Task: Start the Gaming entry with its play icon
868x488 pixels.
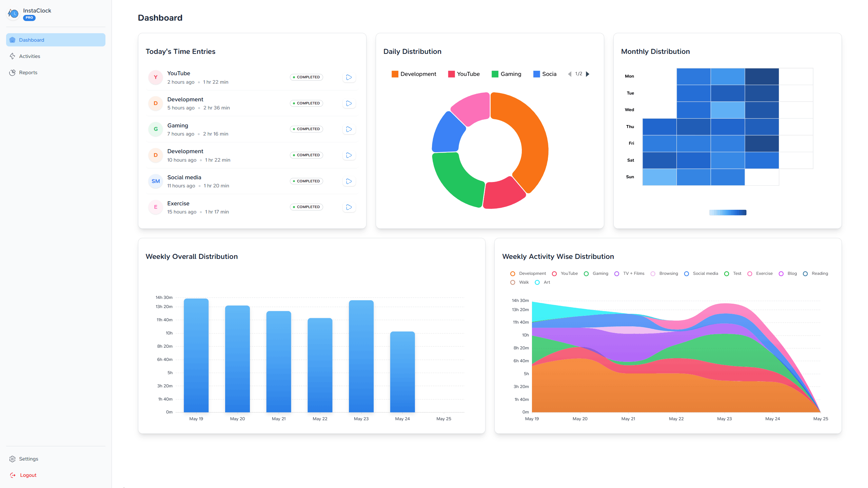Action: point(349,129)
